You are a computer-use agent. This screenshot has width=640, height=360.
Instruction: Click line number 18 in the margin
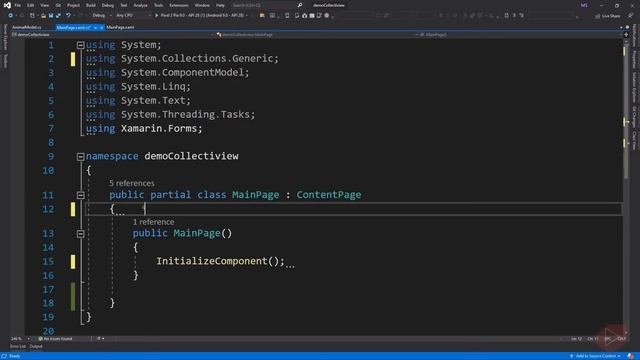click(48, 303)
